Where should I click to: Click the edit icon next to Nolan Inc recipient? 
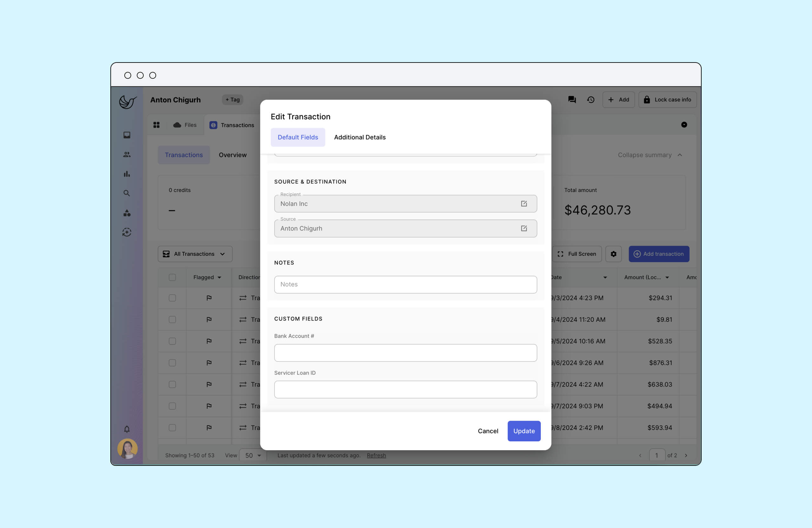pyautogui.click(x=524, y=204)
